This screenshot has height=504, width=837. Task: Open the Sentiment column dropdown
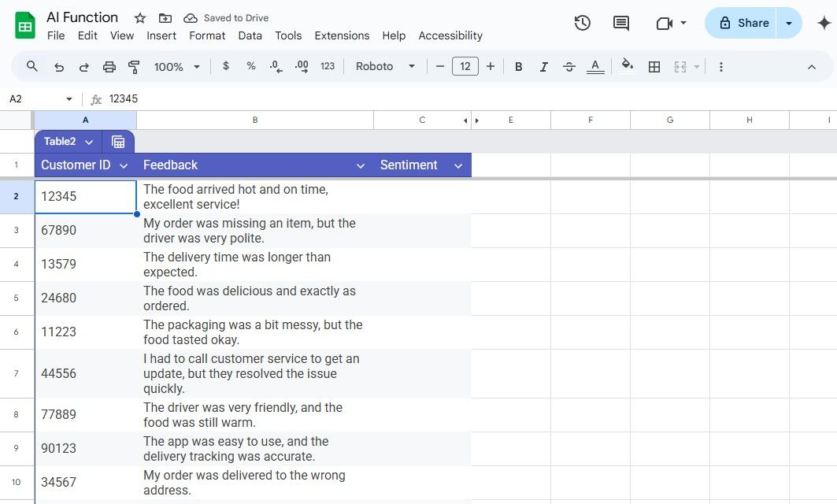tap(458, 165)
